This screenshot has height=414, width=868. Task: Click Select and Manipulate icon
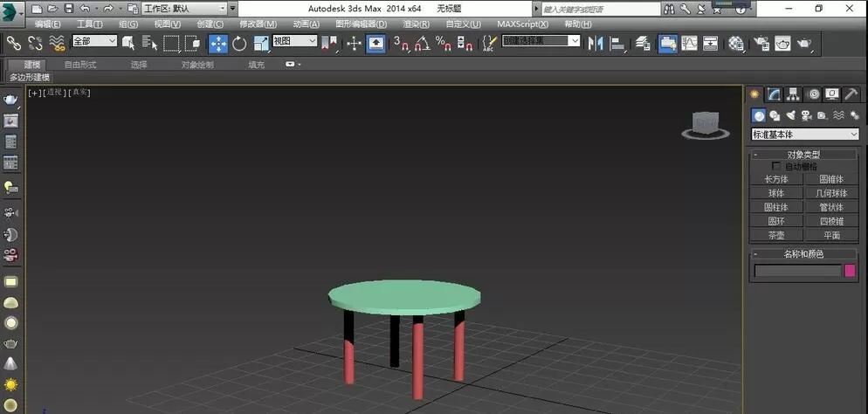[355, 43]
